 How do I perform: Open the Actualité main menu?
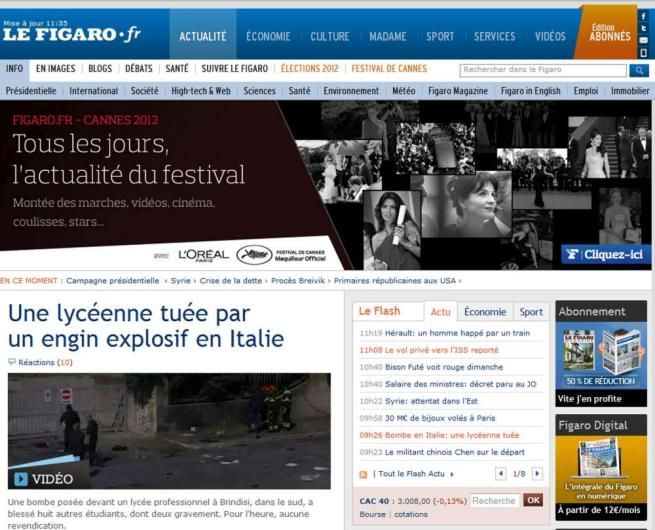pos(203,36)
